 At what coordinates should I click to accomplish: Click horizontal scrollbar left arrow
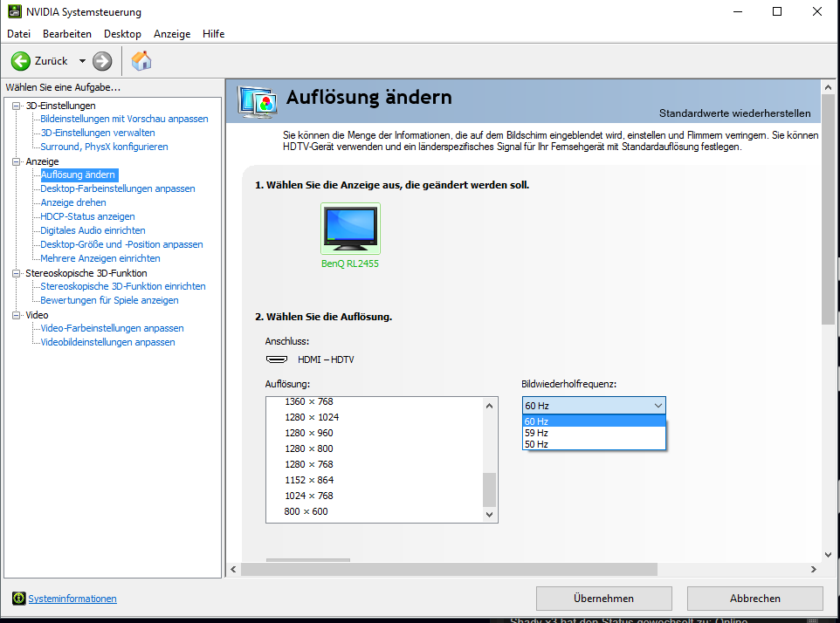[x=233, y=570]
